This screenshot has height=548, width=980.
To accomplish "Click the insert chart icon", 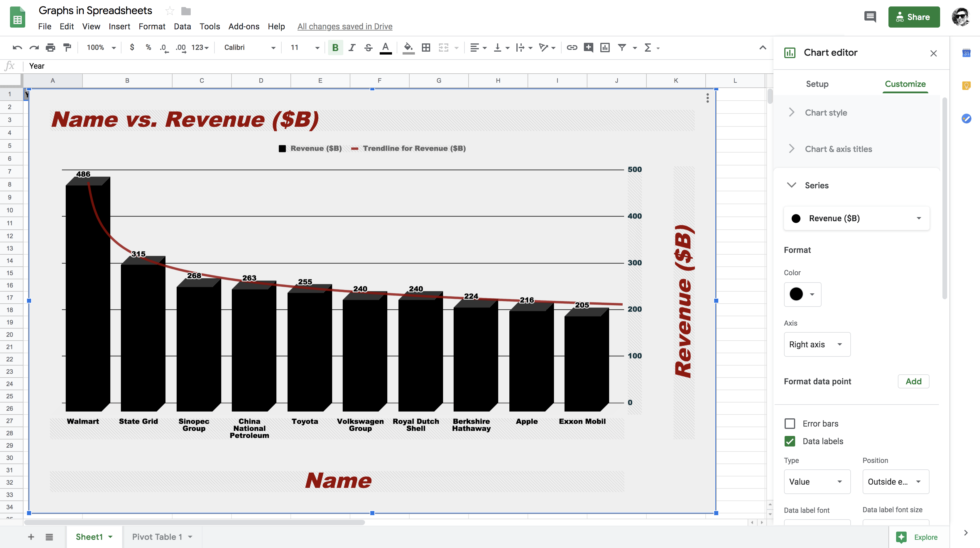I will point(605,48).
